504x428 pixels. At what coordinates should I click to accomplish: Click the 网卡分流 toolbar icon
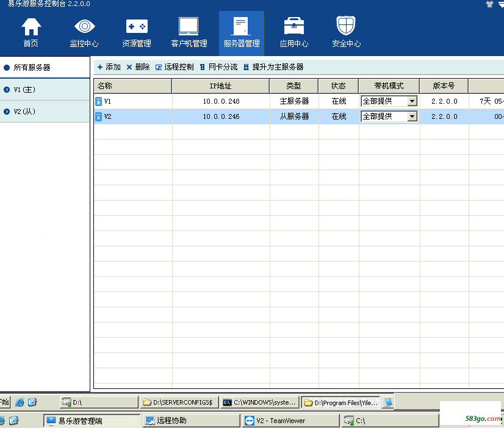click(x=202, y=67)
